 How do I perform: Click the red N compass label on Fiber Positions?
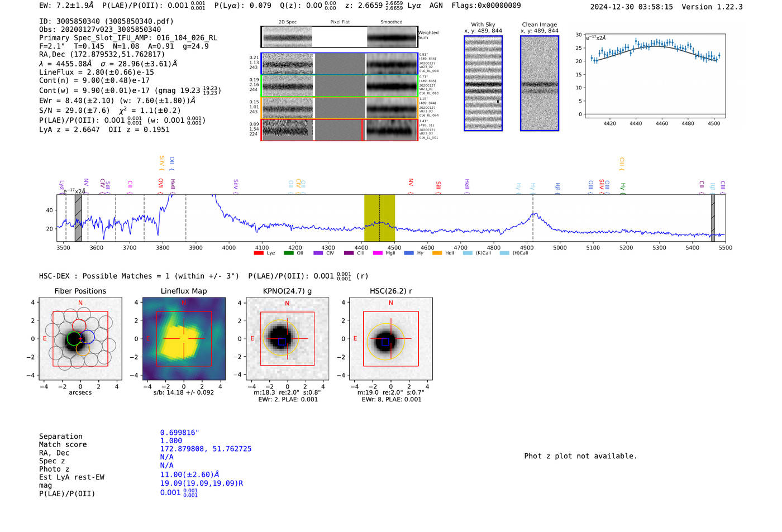(80, 303)
